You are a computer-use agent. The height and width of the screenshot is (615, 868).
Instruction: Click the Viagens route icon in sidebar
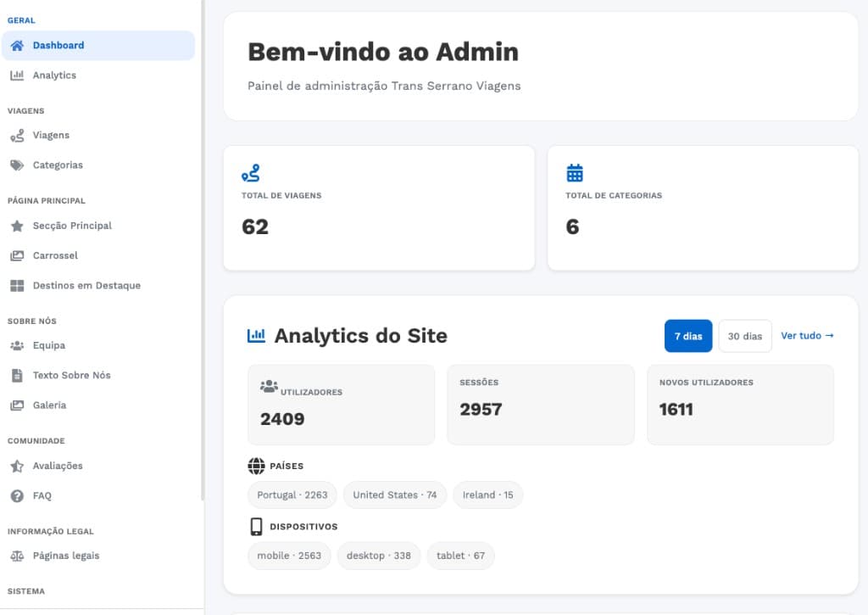click(x=17, y=135)
